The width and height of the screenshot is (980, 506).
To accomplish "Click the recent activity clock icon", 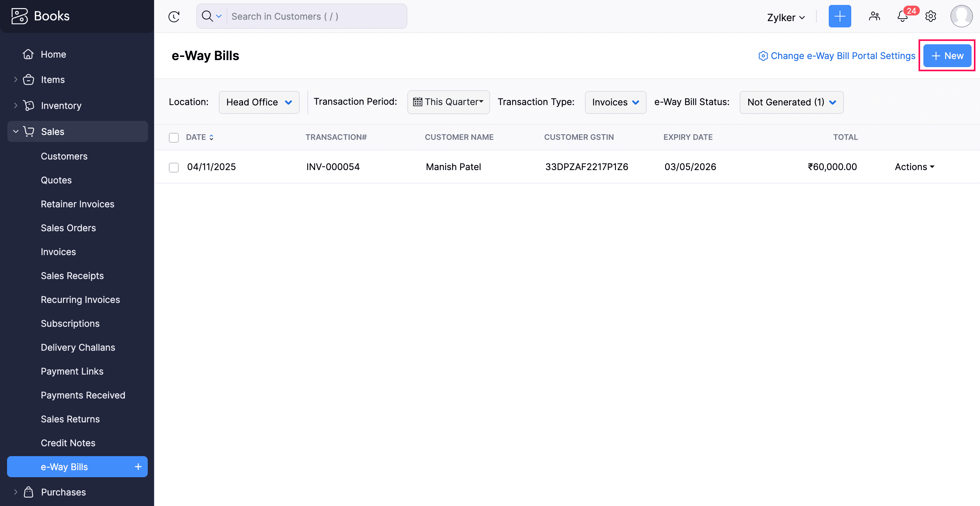I will click(174, 17).
